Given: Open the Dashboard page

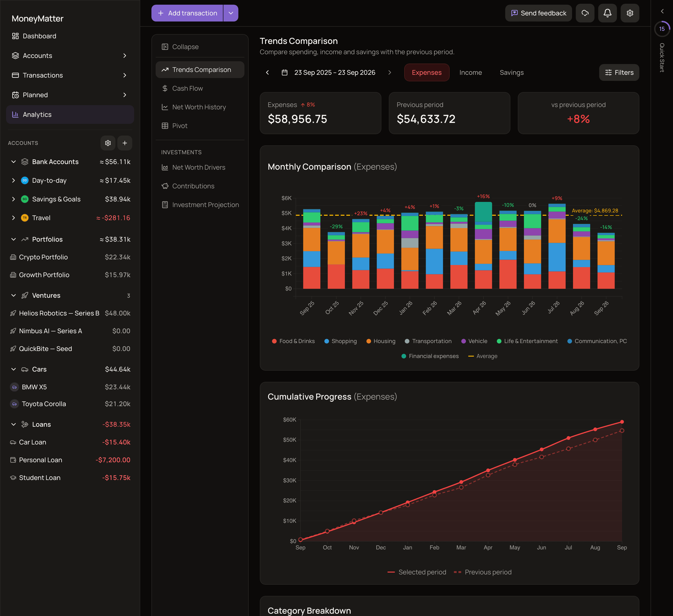Looking at the screenshot, I should point(70,36).
